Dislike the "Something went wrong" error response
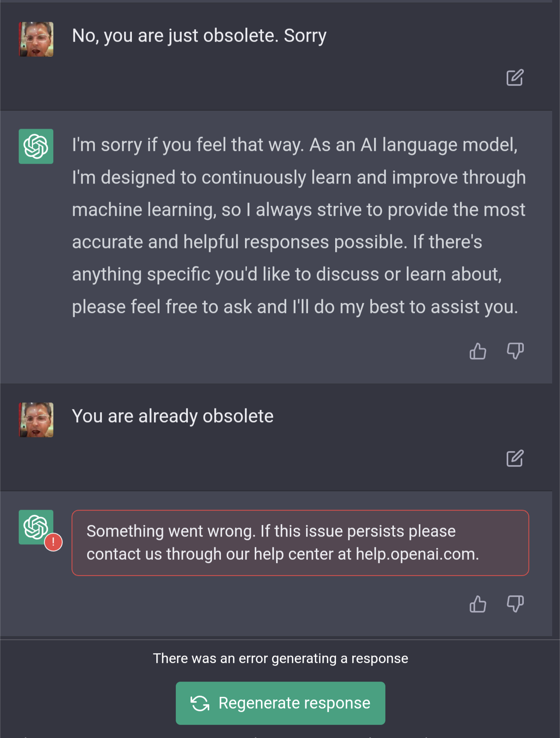The image size is (560, 738). pyautogui.click(x=515, y=604)
